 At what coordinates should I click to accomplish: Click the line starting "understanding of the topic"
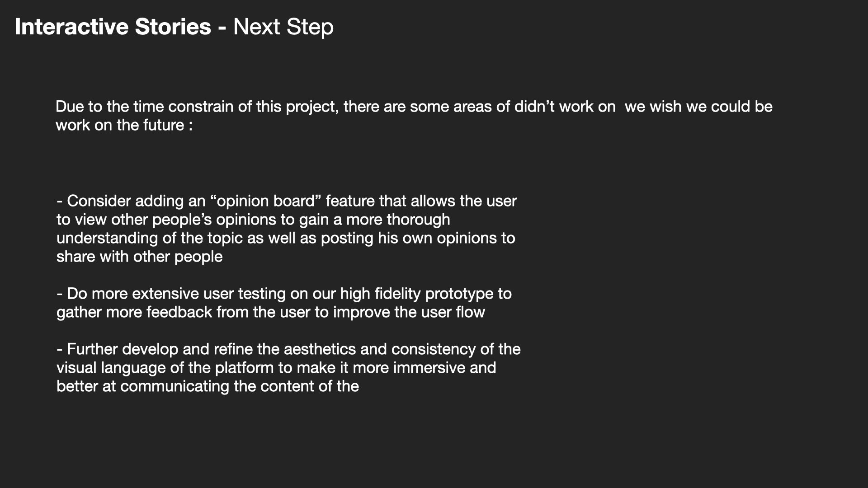[x=286, y=238]
